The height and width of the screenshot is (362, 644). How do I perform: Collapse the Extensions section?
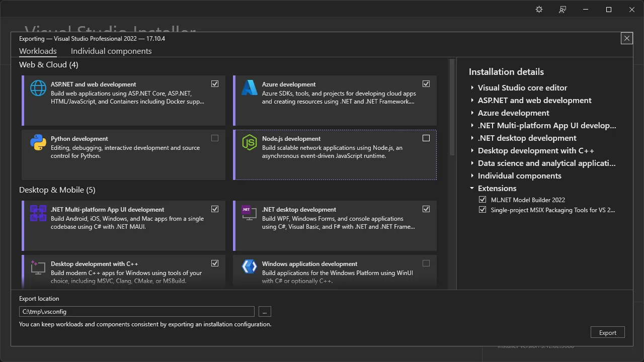pos(472,188)
